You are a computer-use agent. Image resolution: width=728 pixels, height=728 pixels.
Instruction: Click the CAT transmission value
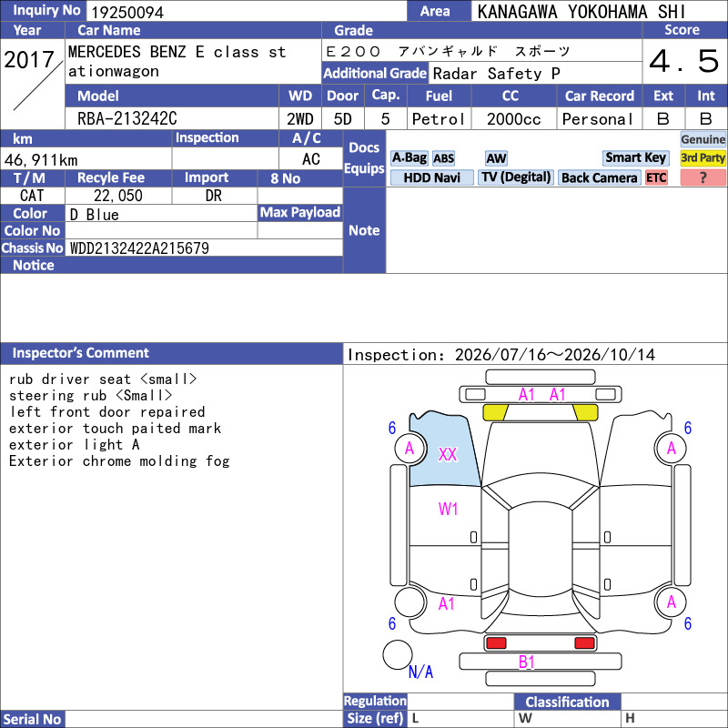(32, 196)
